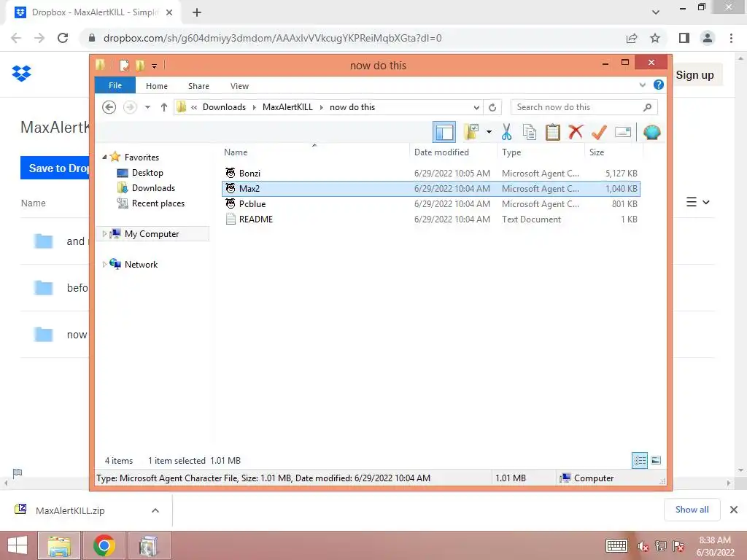Collapse the Favorites tree node
This screenshot has width=747, height=560.
pos(105,157)
